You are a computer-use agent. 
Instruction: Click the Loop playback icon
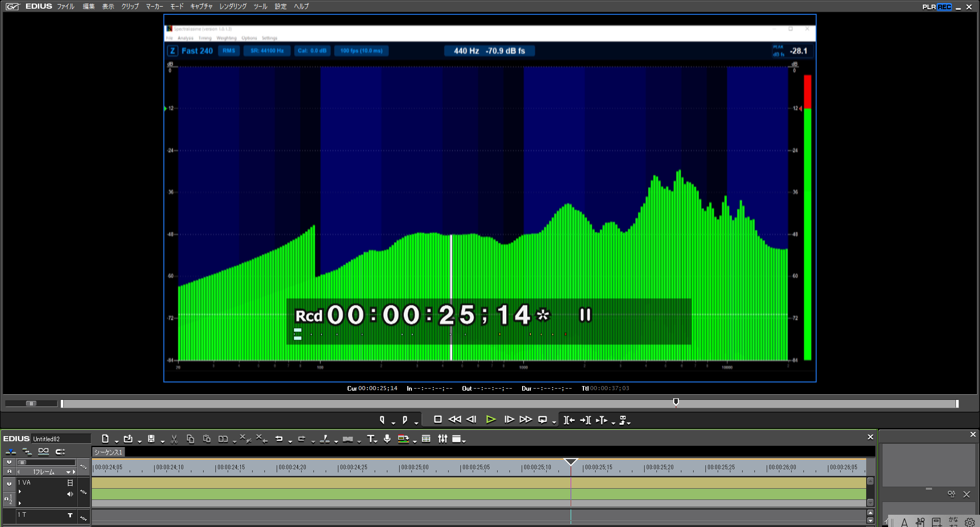(x=543, y=420)
